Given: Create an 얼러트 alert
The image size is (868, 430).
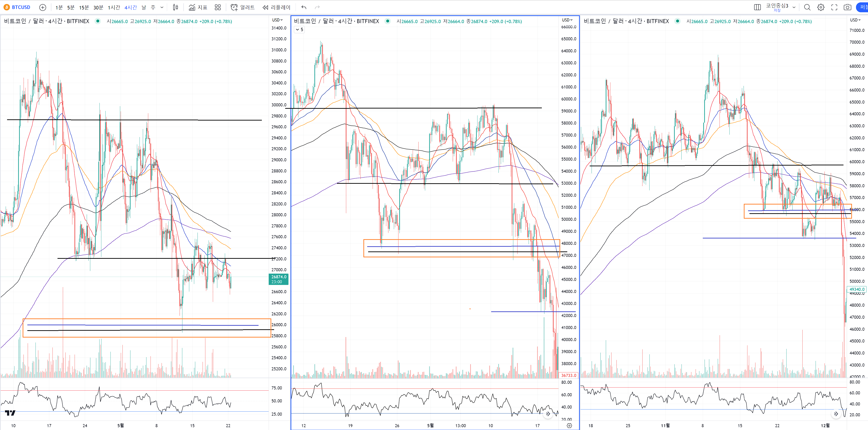Looking at the screenshot, I should point(243,7).
